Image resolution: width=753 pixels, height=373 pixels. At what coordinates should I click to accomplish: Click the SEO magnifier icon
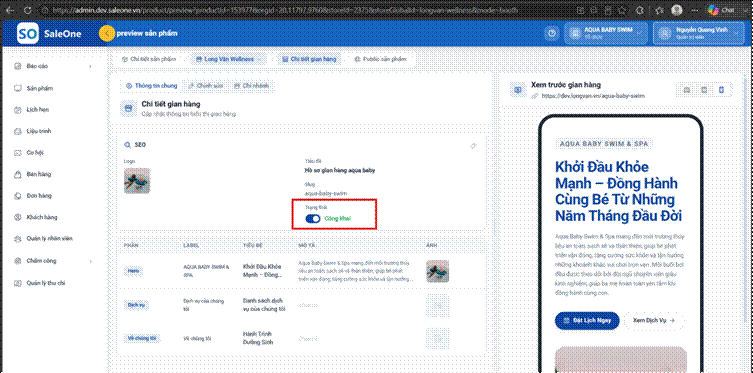pyautogui.click(x=127, y=145)
